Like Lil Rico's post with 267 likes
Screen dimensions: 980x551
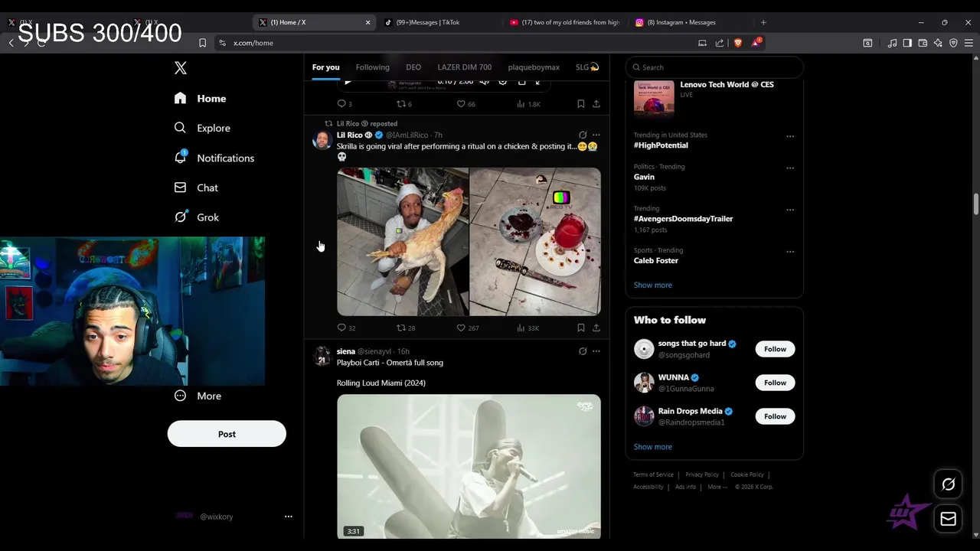coord(467,328)
